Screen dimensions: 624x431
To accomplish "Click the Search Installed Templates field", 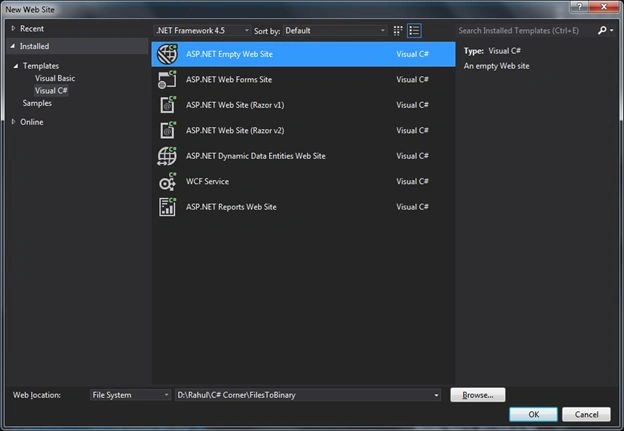I will [525, 31].
